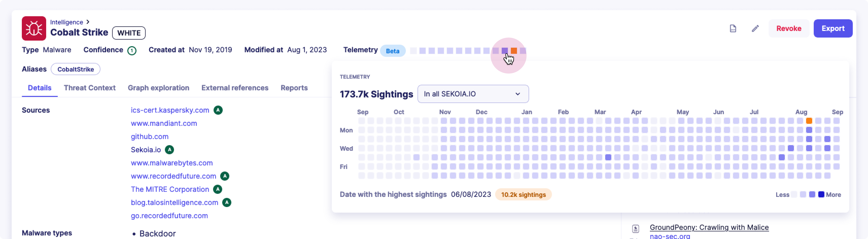Open the Graph exploration tab

coord(158,88)
